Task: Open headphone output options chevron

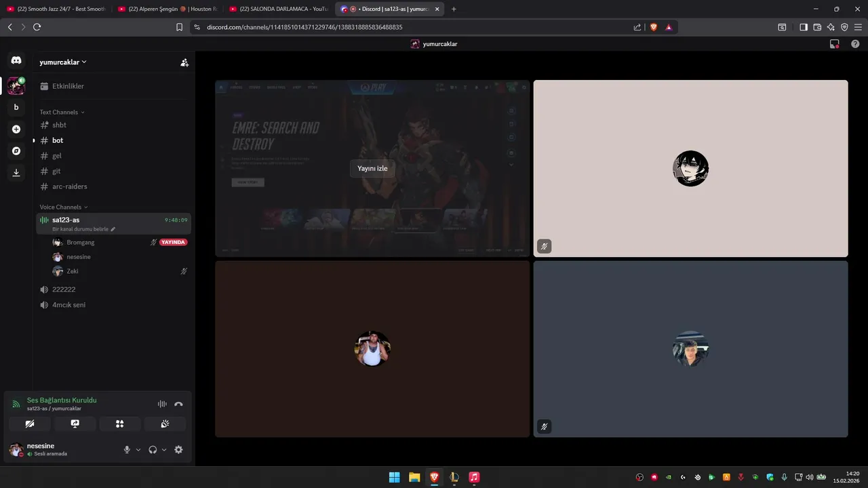Action: pyautogui.click(x=164, y=449)
